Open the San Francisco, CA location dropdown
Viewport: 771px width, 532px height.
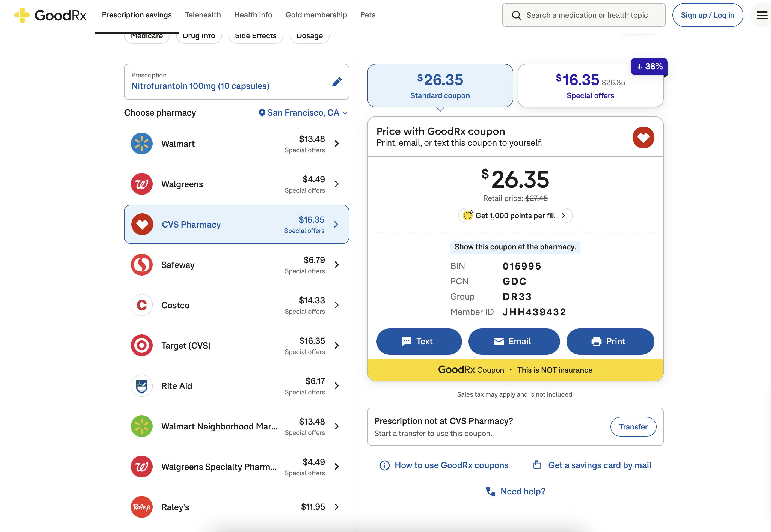303,113
